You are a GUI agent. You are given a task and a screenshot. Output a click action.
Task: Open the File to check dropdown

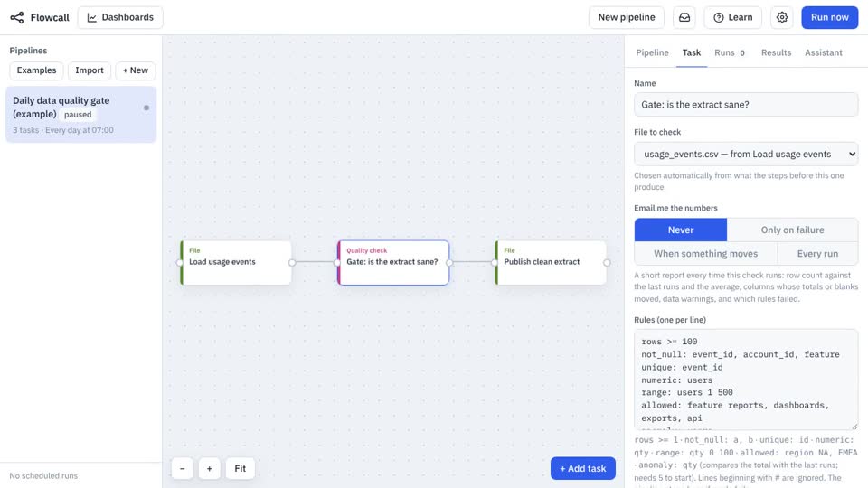pyautogui.click(x=746, y=154)
